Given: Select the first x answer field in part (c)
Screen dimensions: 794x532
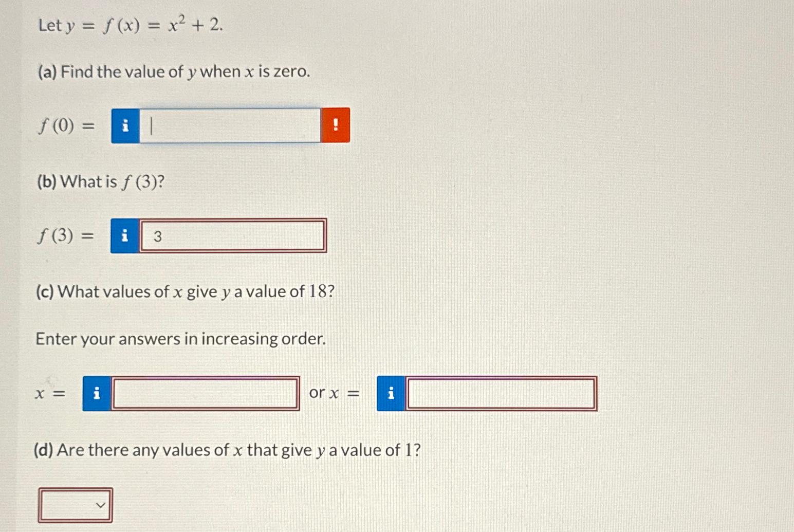Looking at the screenshot, I should coord(206,393).
